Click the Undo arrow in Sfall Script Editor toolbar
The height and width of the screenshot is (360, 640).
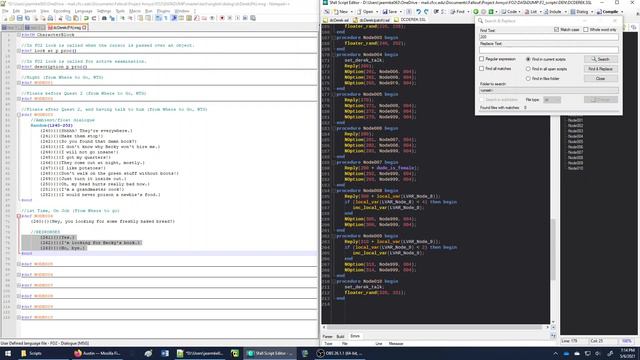point(418,12)
